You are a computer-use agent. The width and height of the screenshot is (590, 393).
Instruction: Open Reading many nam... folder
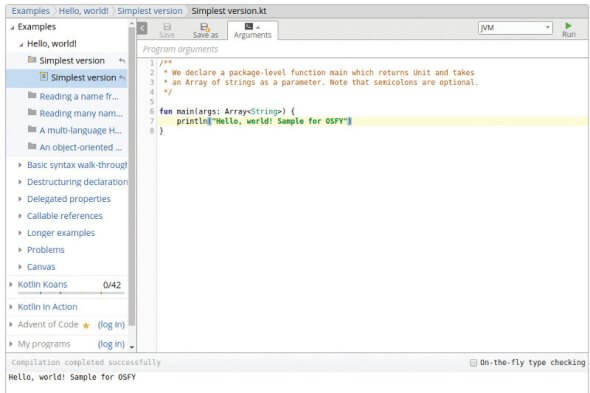click(81, 113)
